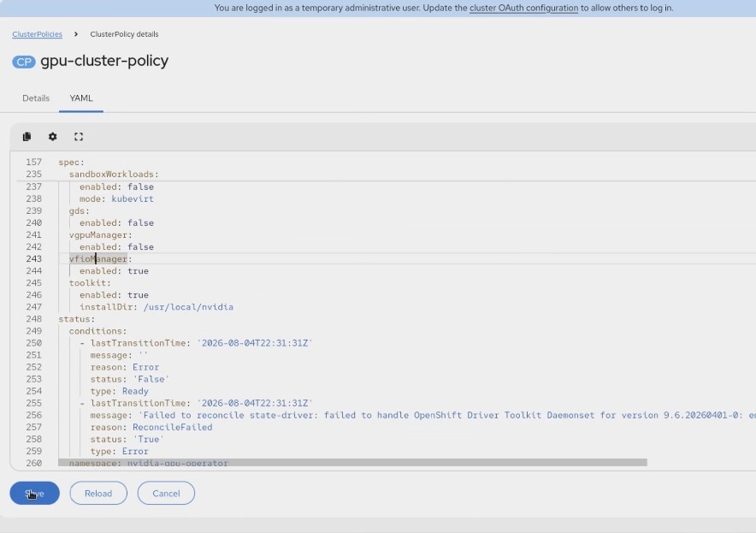Viewport: 756px width, 533px height.
Task: Click the installDir path '/usr/local/nvidia'
Action: click(188, 307)
